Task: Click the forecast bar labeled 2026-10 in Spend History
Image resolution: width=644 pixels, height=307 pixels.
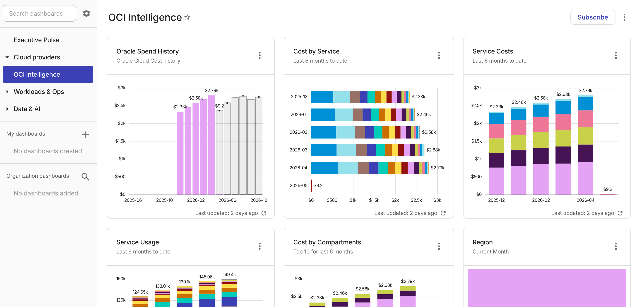Action: pos(259,146)
